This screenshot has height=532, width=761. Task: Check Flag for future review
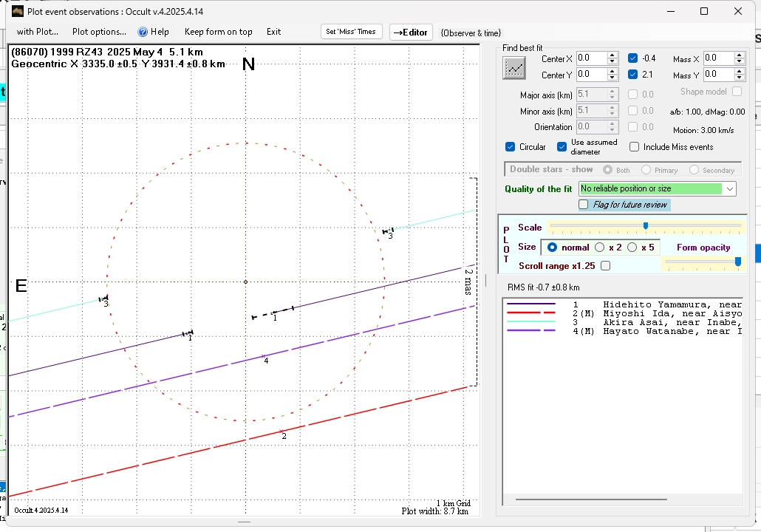[584, 205]
